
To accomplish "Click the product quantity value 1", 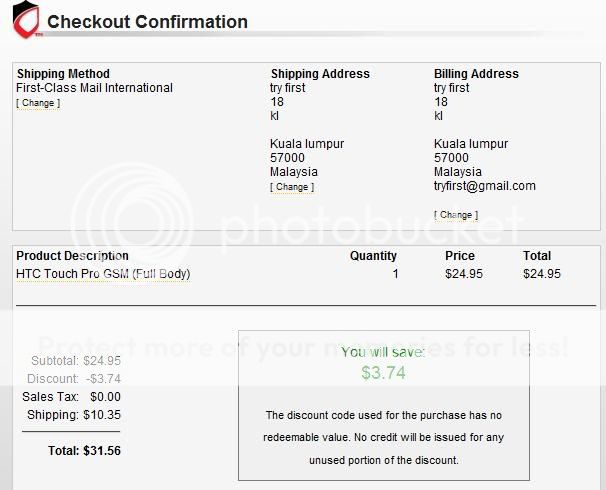I will 395,274.
